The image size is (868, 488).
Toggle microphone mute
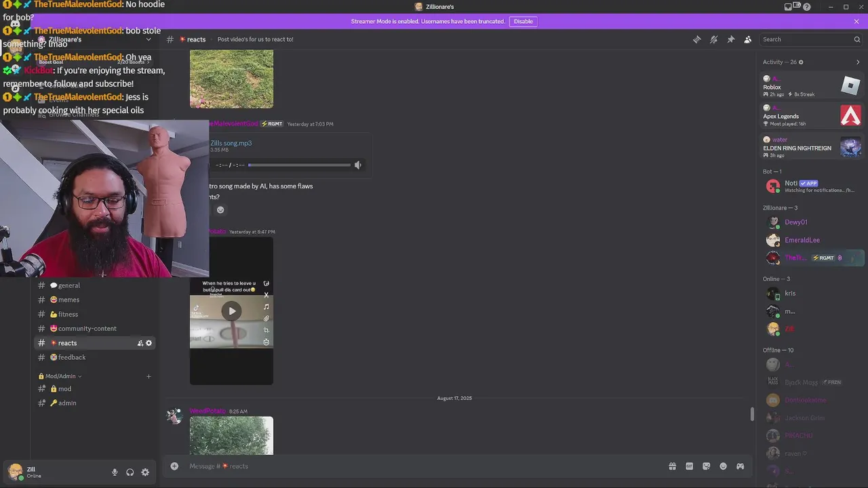click(115, 472)
